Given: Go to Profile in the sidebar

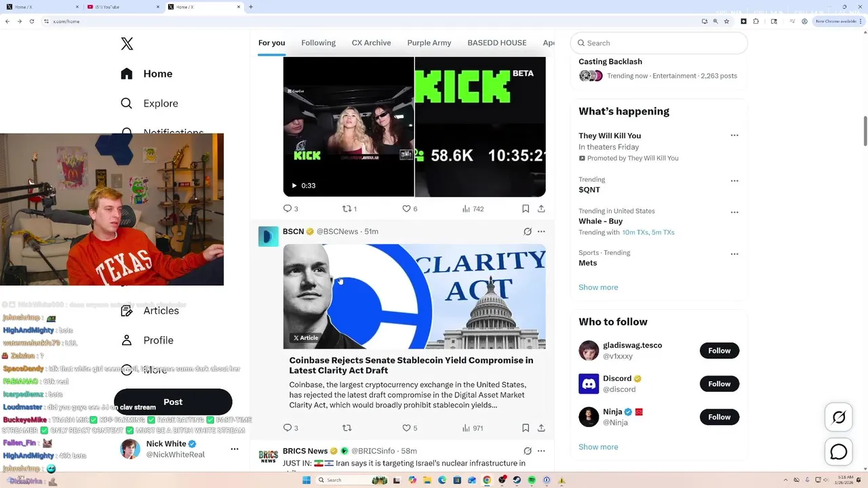Looking at the screenshot, I should [147, 340].
